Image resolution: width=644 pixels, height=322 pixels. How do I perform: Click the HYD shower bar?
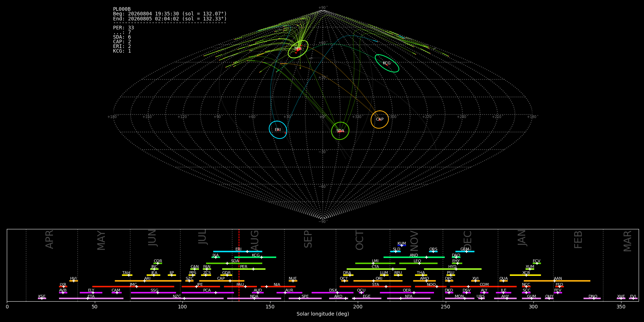pyautogui.click(x=453, y=269)
